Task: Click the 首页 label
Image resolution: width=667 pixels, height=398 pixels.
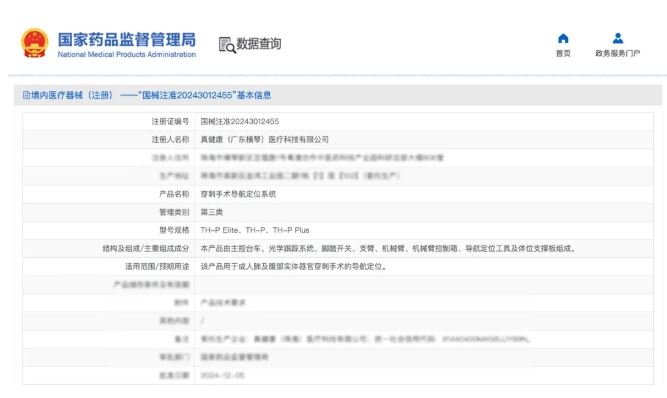Action: click(563, 53)
